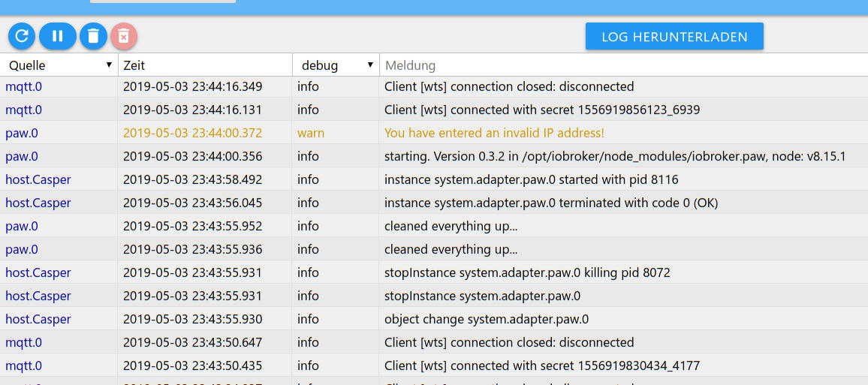The width and height of the screenshot is (868, 385).
Task: Select message 'object change system.adapter.paw.0'
Action: point(487,319)
